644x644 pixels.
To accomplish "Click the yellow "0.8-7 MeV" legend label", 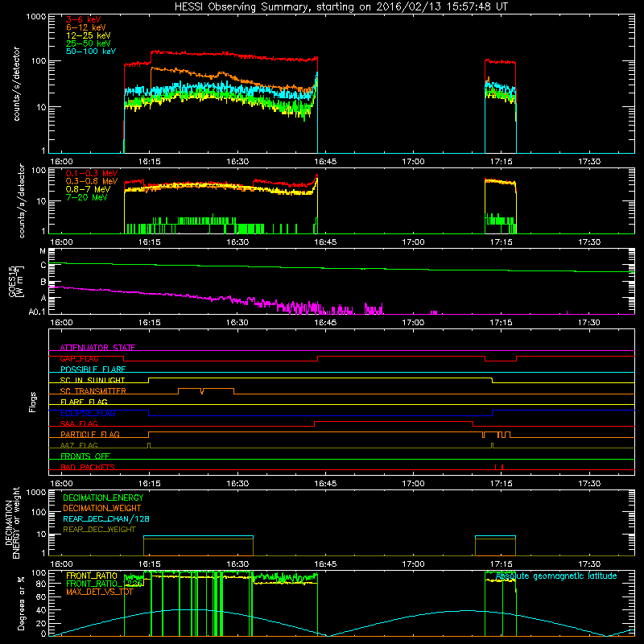I will pyautogui.click(x=88, y=189).
